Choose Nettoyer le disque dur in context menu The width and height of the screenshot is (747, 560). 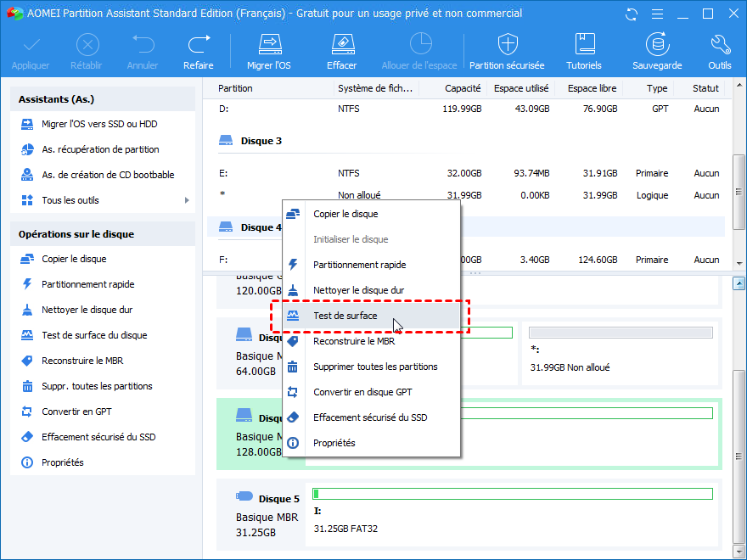372,290
